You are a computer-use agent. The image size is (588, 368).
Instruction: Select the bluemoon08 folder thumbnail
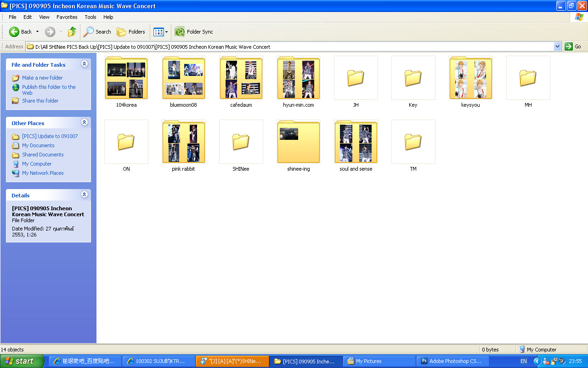click(x=184, y=78)
